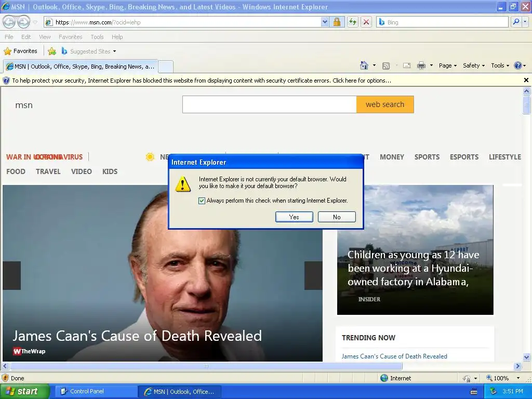
Task: Open the Favorites menu
Action: [x=70, y=37]
